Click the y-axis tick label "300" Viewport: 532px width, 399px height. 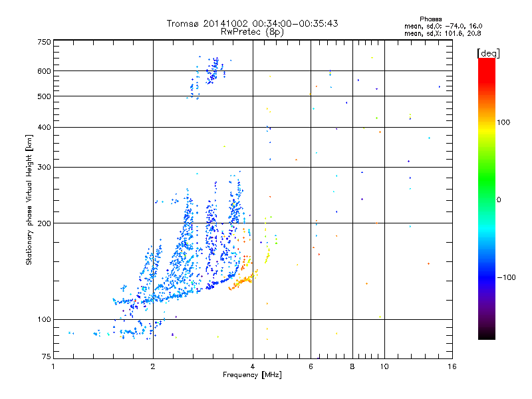pyautogui.click(x=44, y=167)
